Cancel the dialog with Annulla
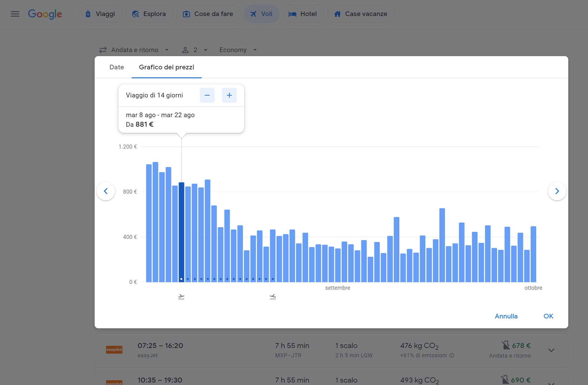 (x=506, y=316)
